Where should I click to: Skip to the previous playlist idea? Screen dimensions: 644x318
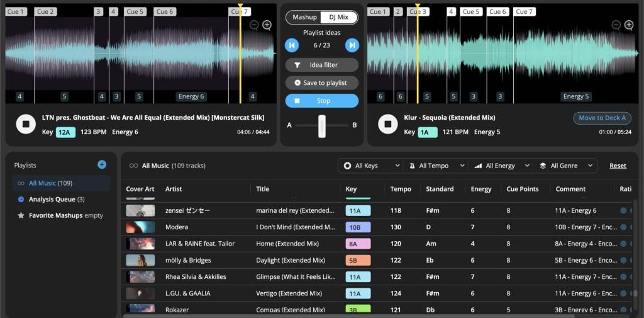click(291, 45)
